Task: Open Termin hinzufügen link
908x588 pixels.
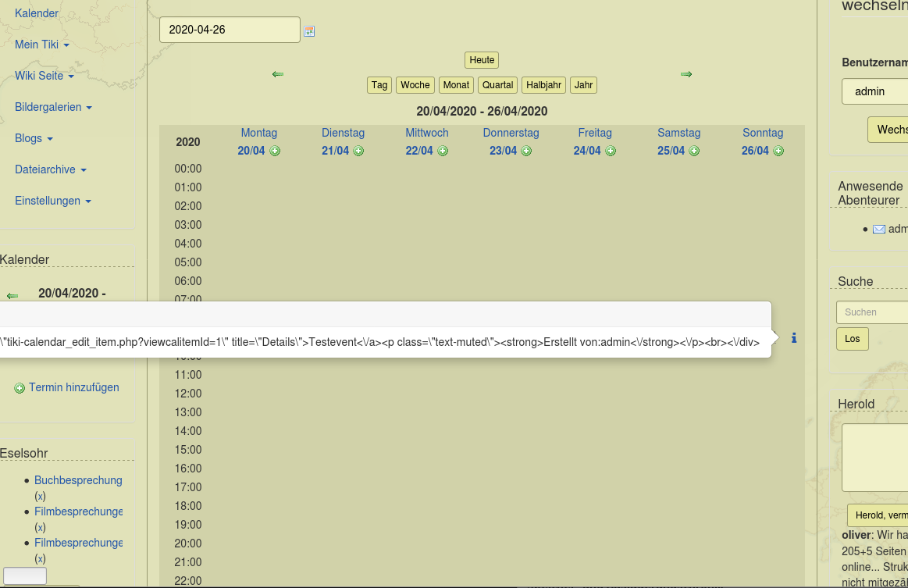Action: 74,387
